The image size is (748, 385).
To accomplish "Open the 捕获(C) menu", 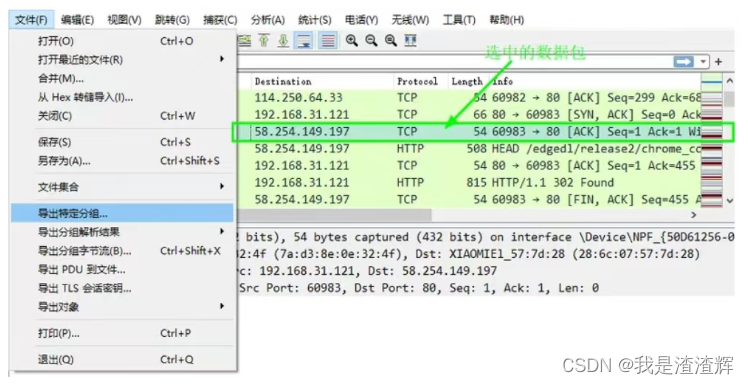I will pyautogui.click(x=220, y=20).
